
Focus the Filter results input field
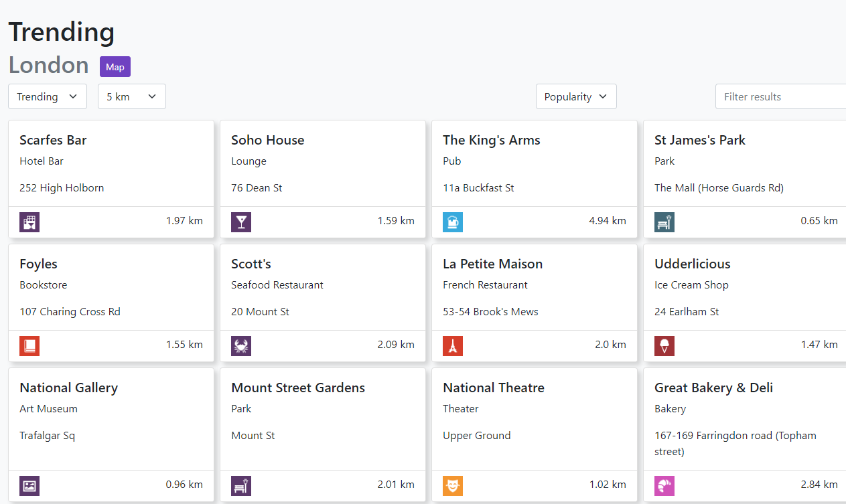(x=780, y=96)
